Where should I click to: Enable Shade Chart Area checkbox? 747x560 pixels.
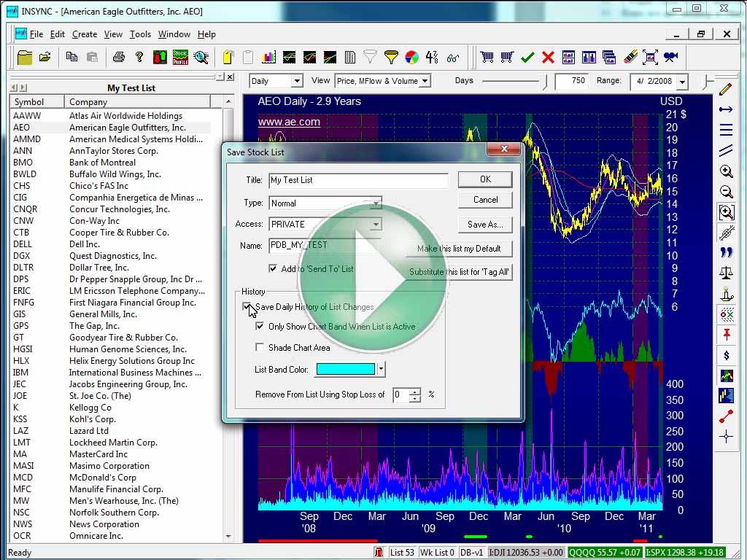pyautogui.click(x=260, y=347)
